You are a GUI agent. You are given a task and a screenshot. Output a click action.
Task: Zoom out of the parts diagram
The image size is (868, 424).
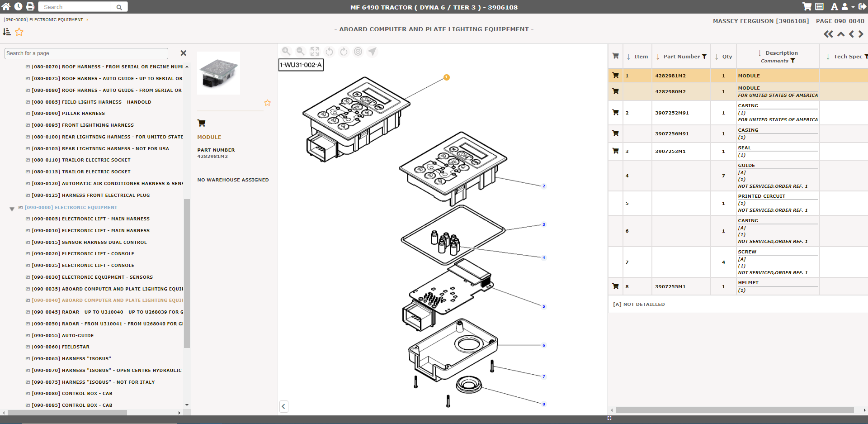point(301,52)
